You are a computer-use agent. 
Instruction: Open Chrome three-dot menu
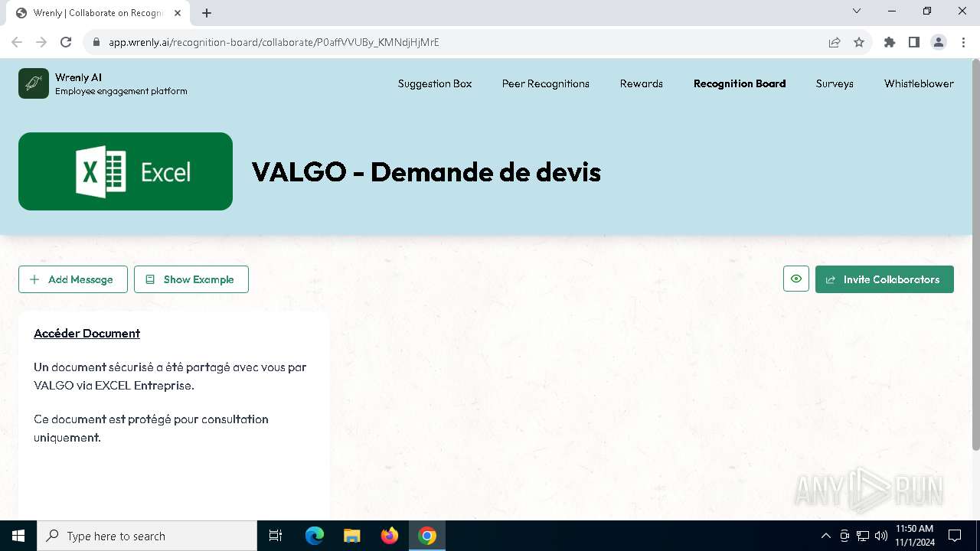(963, 42)
